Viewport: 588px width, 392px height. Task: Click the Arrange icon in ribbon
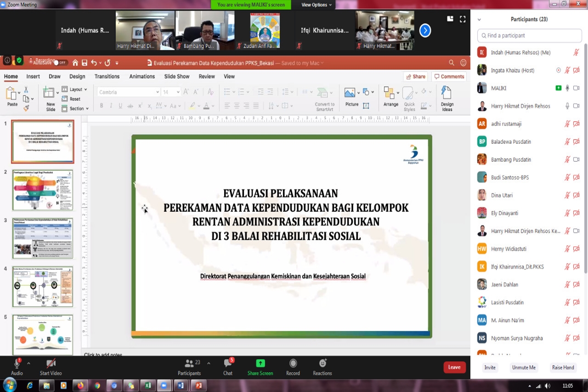[390, 93]
